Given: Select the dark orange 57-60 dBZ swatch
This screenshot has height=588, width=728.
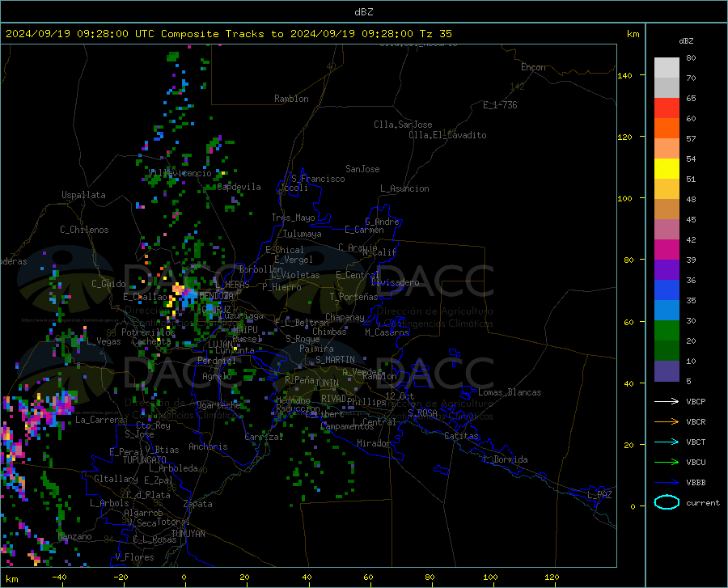Looking at the screenshot, I should [667, 128].
